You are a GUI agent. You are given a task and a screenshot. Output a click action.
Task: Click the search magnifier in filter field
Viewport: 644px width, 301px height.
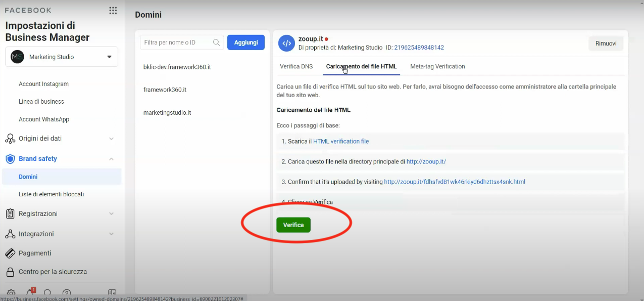217,42
